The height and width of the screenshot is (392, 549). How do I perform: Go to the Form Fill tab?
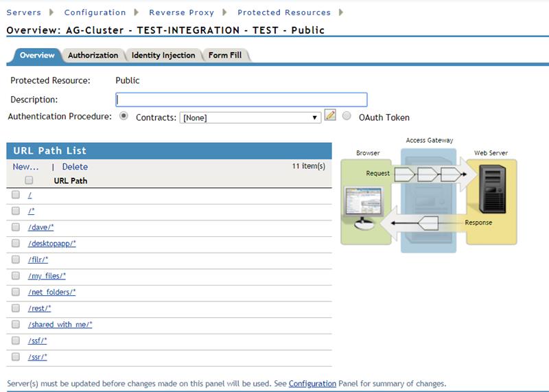pos(225,56)
